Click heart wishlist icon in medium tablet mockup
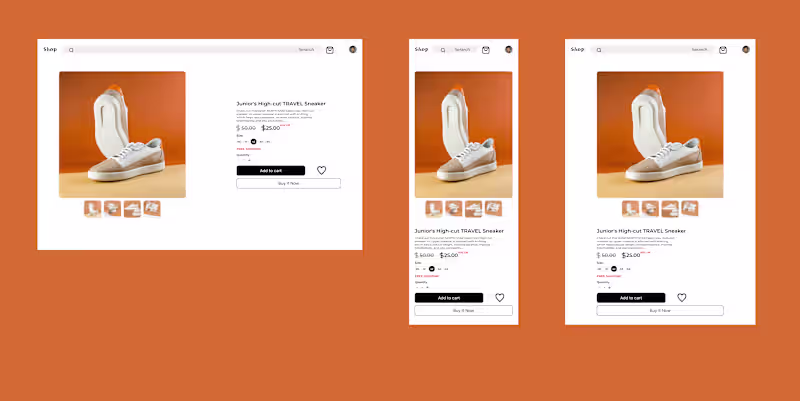The image size is (800, 401). pyautogui.click(x=682, y=297)
